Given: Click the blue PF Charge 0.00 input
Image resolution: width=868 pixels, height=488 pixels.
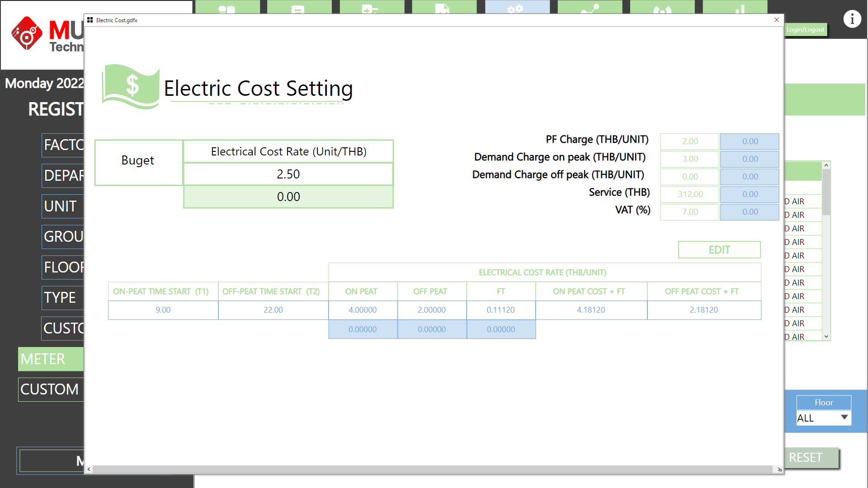Looking at the screenshot, I should tap(750, 141).
